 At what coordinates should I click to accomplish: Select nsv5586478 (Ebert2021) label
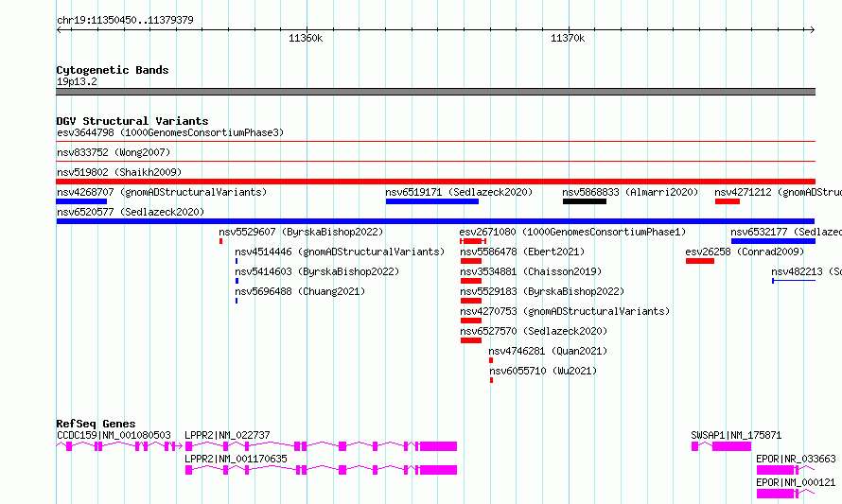[x=522, y=252]
